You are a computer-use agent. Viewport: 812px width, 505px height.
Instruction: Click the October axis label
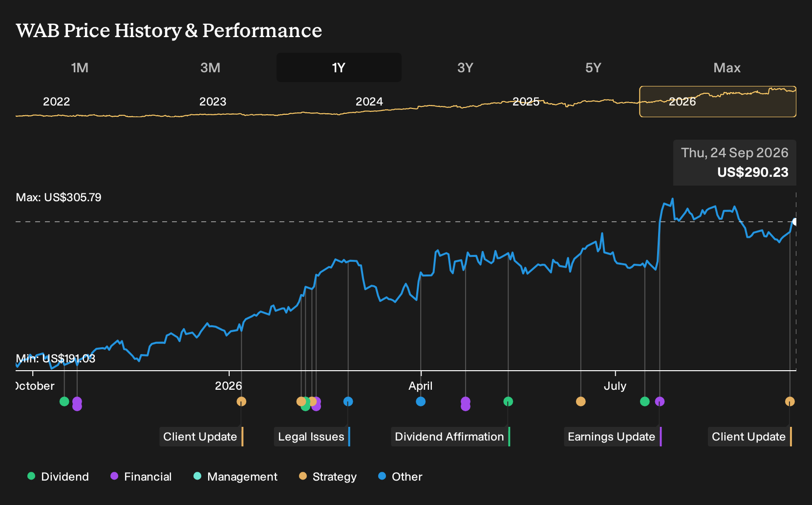click(35, 386)
